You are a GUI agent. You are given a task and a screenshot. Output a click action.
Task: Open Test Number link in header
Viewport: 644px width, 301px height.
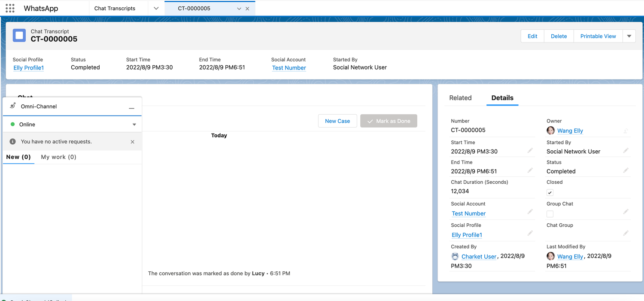[x=289, y=68]
